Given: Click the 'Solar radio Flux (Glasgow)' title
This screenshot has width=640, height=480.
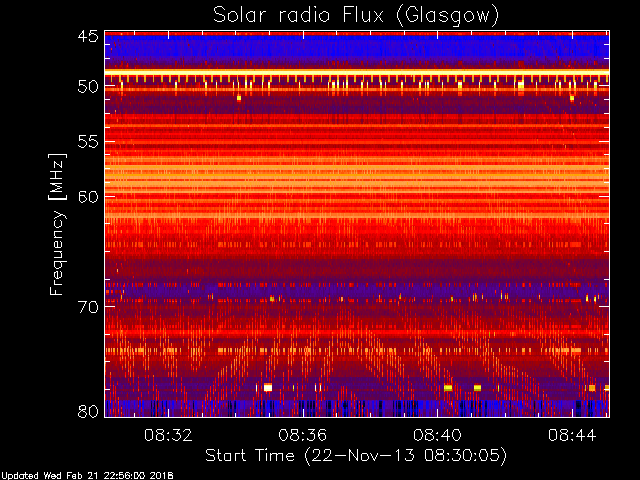Looking at the screenshot, I should click(x=356, y=16).
